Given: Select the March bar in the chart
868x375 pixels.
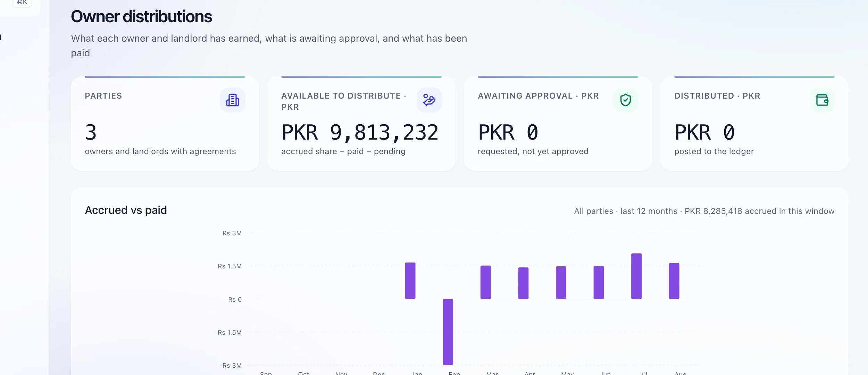Looking at the screenshot, I should pyautogui.click(x=485, y=282).
